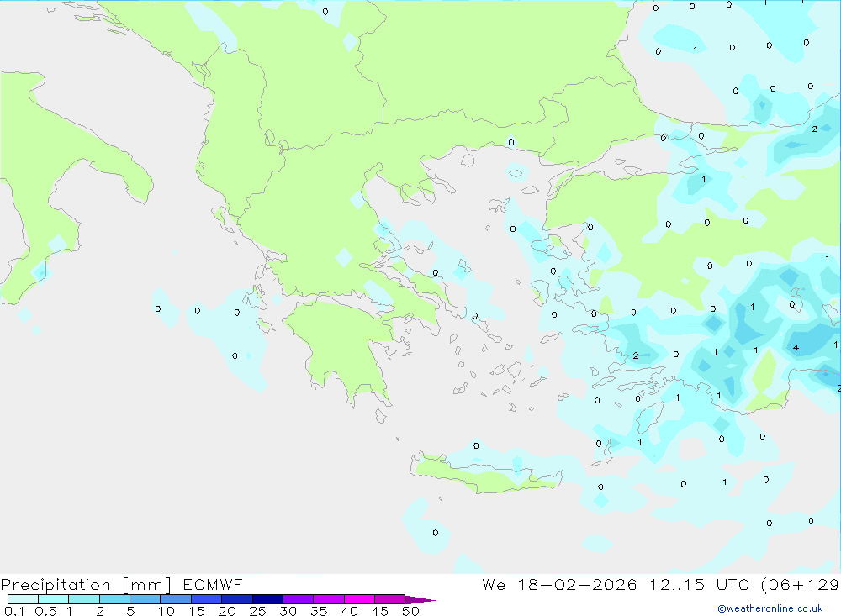Click the '50' legend scale label
The height and width of the screenshot is (616, 841).
tap(410, 611)
